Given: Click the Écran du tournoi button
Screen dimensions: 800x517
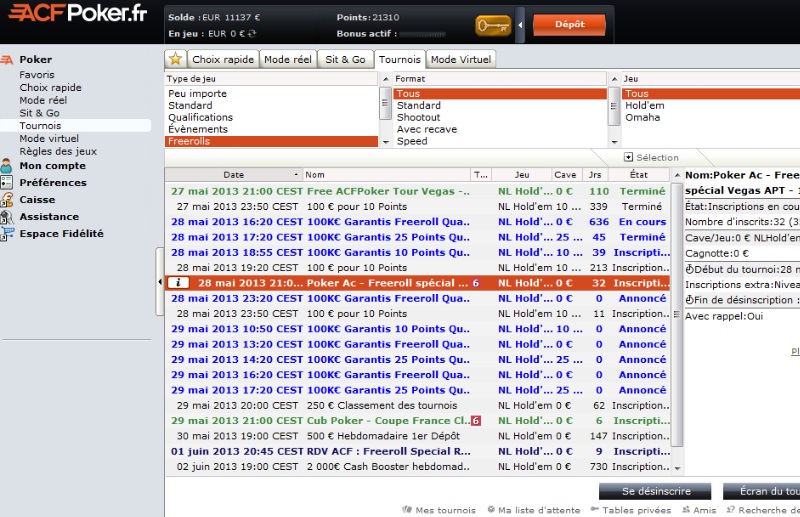Looking at the screenshot, I should (x=761, y=491).
